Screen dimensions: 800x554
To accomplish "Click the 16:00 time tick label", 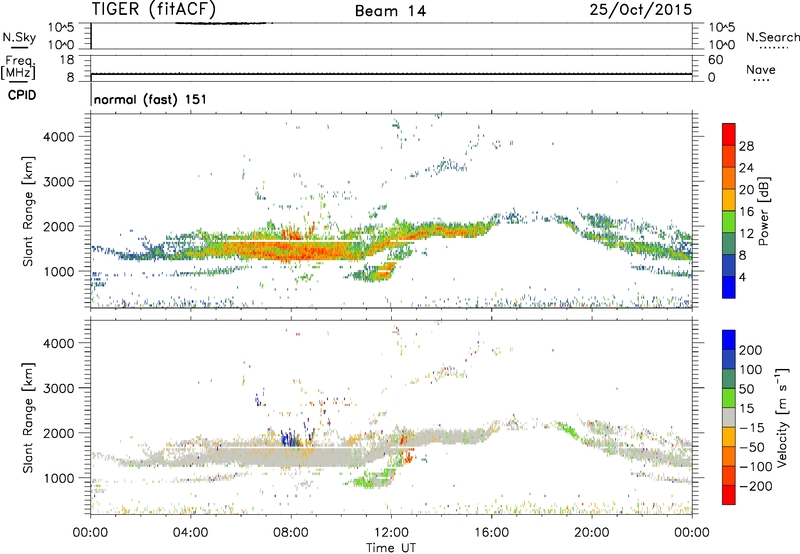I will point(491,533).
